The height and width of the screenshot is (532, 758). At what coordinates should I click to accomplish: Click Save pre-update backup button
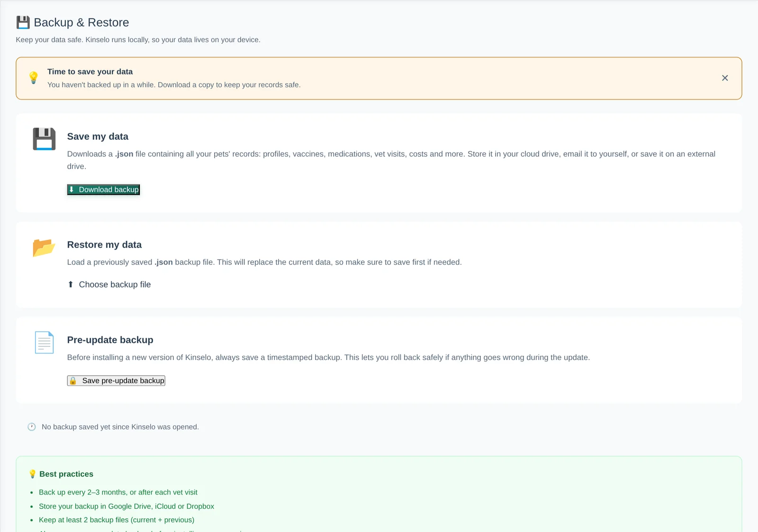116,380
